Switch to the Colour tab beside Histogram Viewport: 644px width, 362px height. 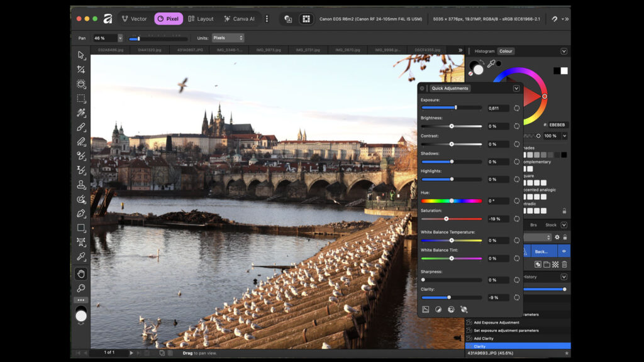pyautogui.click(x=506, y=51)
